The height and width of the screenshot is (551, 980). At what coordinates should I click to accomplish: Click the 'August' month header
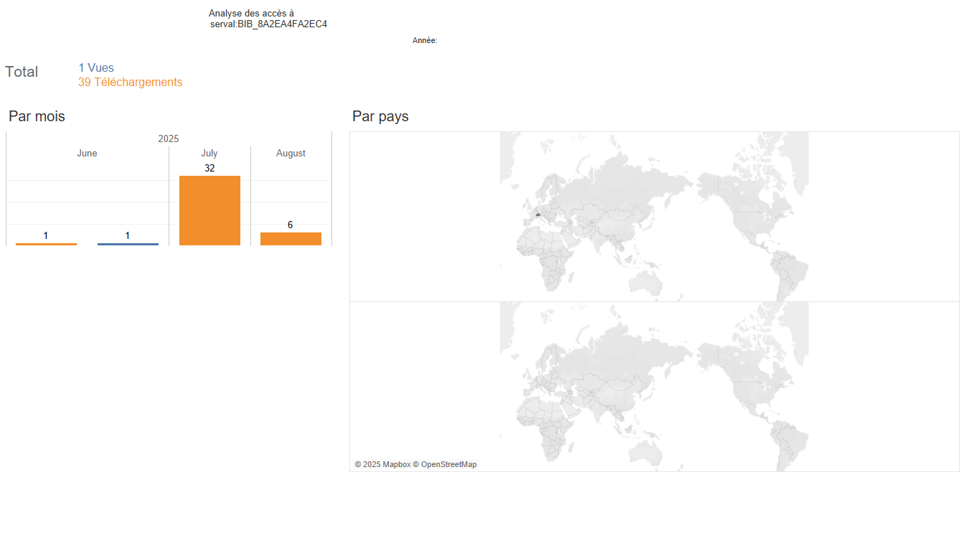tap(291, 154)
